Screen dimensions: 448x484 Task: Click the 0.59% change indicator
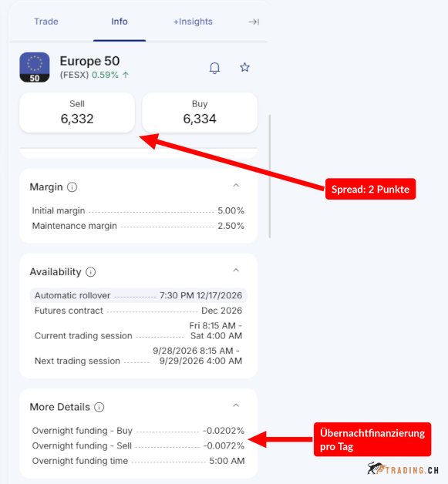pos(110,75)
